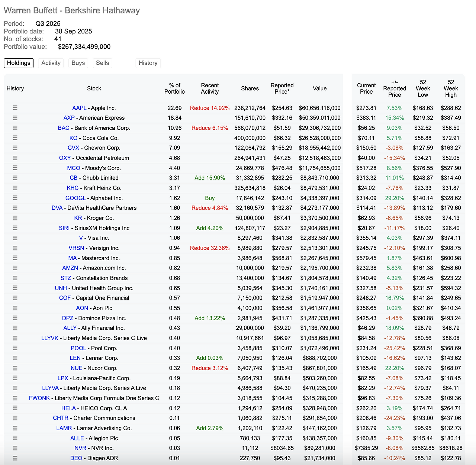Click the '$60,656,116,000' value for Apple
Screen dimensions: 476x465
tap(320, 108)
